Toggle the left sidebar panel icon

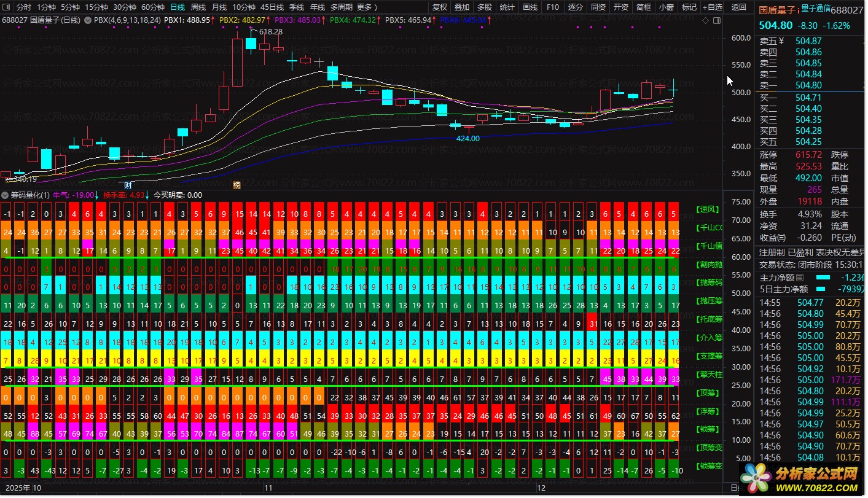coord(7,7)
